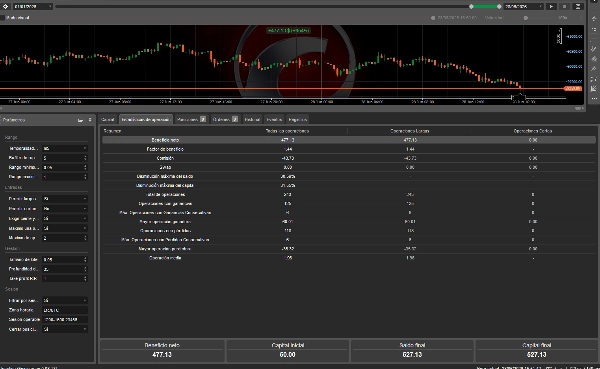Select the Factor de beneficio row
The width and height of the screenshot is (600, 369).
click(349, 149)
